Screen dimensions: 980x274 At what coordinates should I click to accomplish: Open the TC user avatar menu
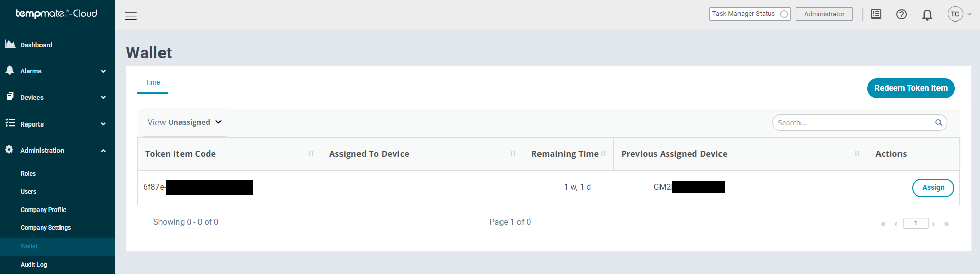click(x=959, y=14)
